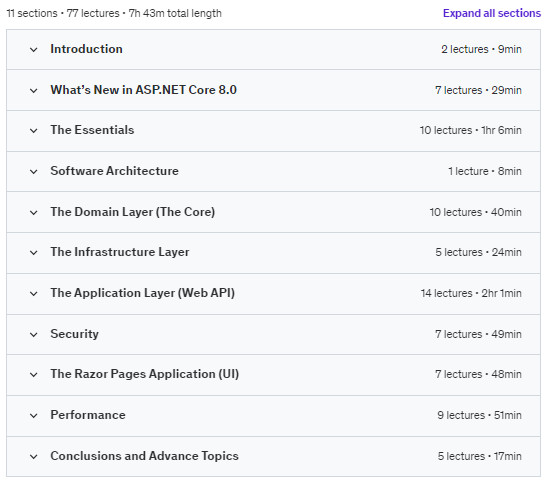Click '7 lectures • 29min' text
This screenshot has width=545, height=489.
(x=478, y=90)
